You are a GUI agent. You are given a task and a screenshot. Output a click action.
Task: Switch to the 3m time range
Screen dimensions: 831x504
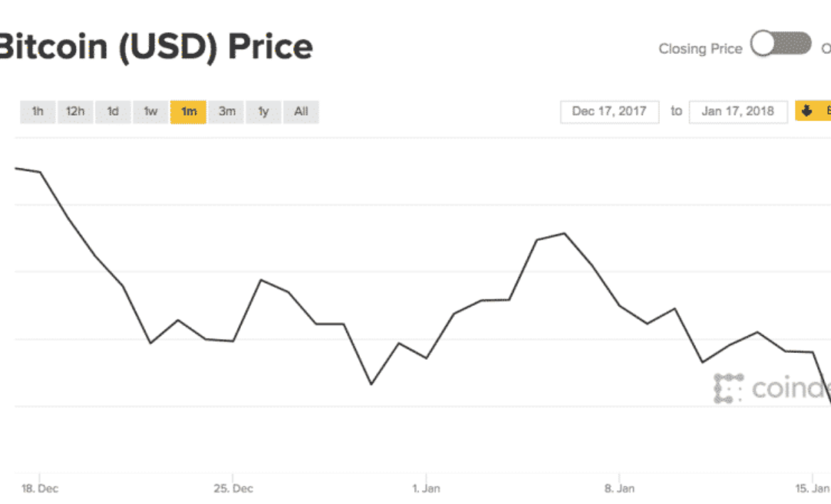click(226, 111)
